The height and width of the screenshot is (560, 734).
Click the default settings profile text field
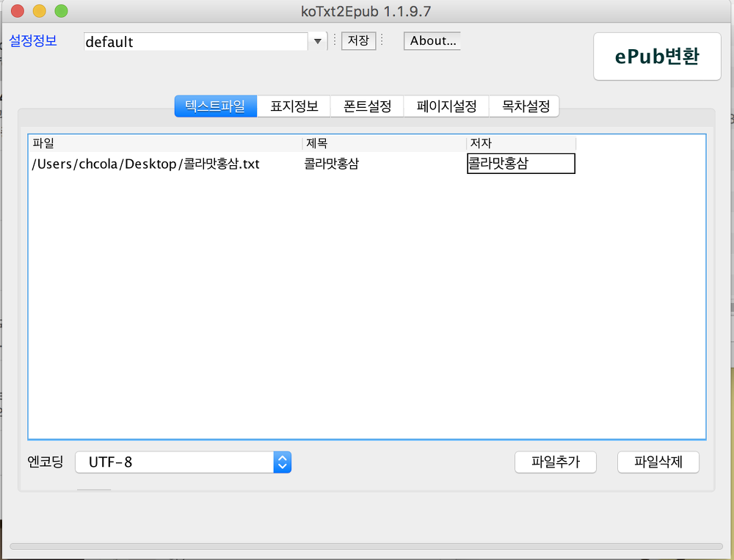pos(195,42)
